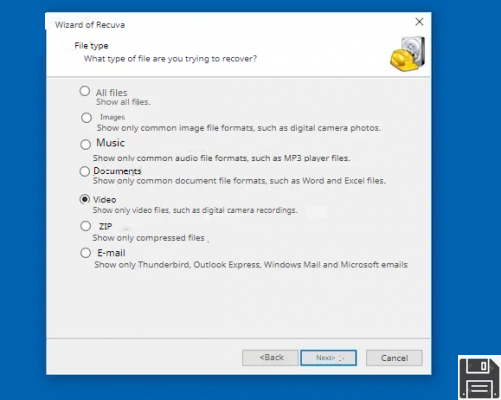
Task: Select the Images radio button
Action: click(86, 118)
